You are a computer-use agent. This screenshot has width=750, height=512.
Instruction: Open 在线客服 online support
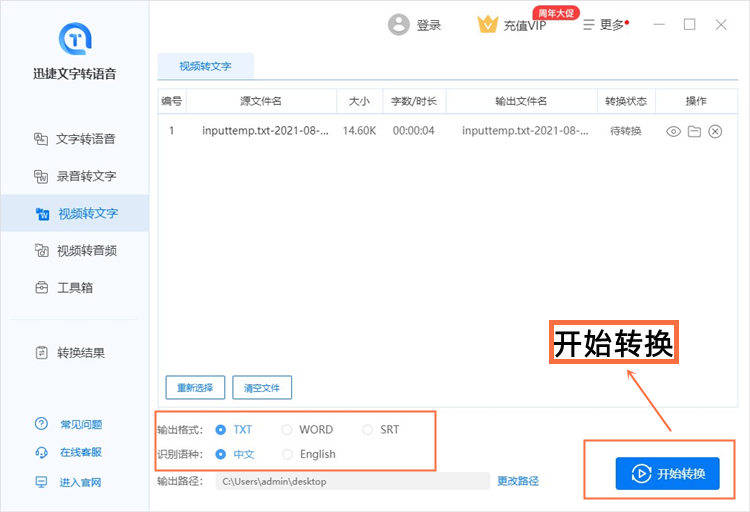pos(80,453)
